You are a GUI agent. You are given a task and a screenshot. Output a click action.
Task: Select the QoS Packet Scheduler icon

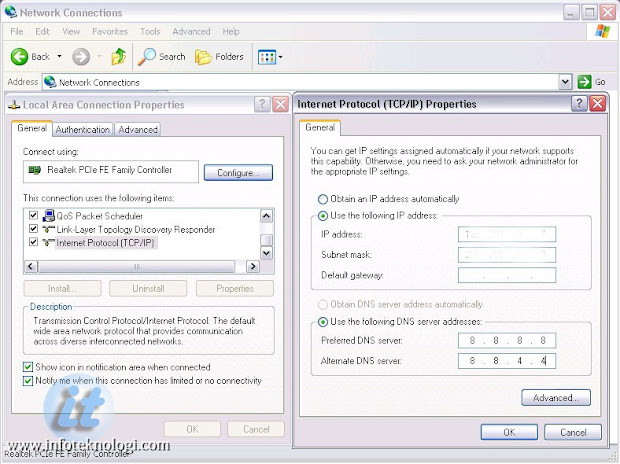click(x=48, y=216)
